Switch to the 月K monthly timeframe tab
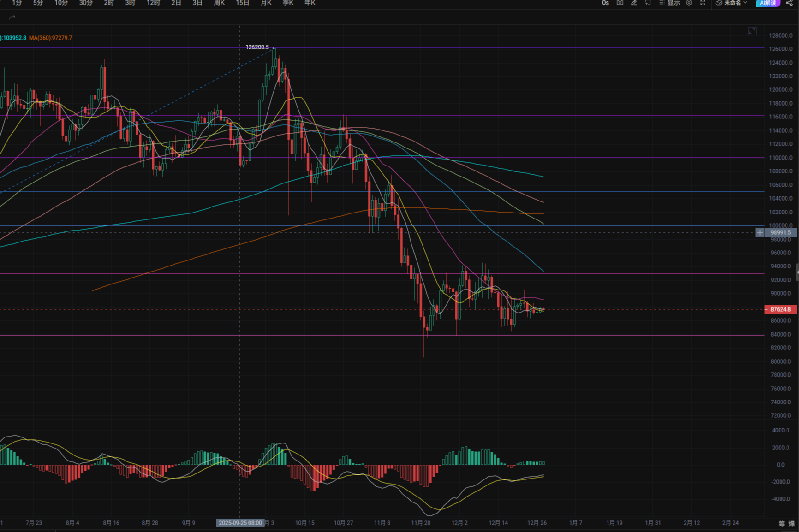This screenshot has width=799, height=532. click(x=266, y=3)
